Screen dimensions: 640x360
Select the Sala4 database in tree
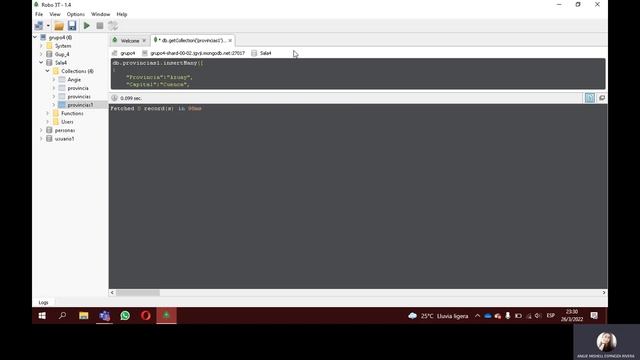tap(61, 62)
